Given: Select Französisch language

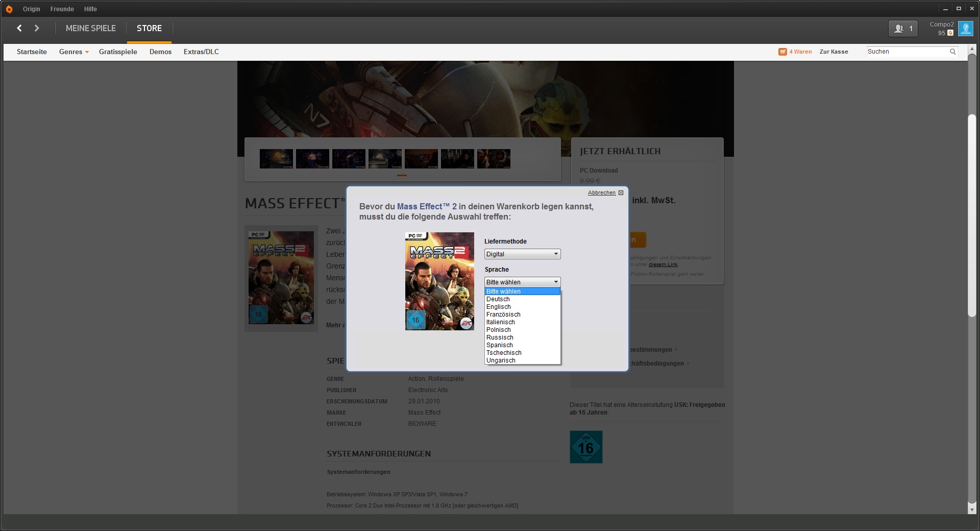Looking at the screenshot, I should tap(523, 315).
